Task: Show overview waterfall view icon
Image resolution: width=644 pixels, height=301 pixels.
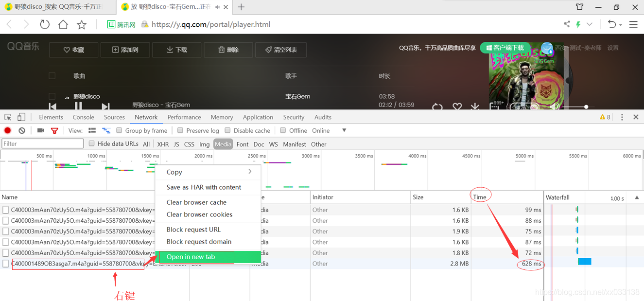Action: 106,130
